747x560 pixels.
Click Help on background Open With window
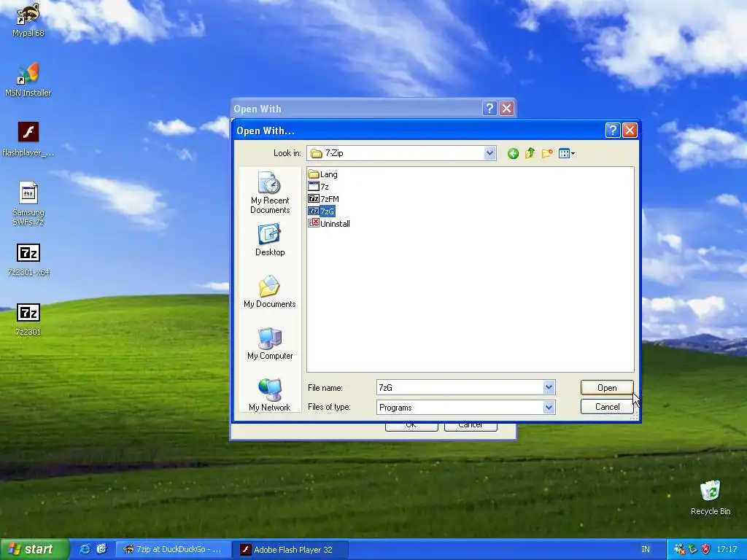pyautogui.click(x=489, y=109)
